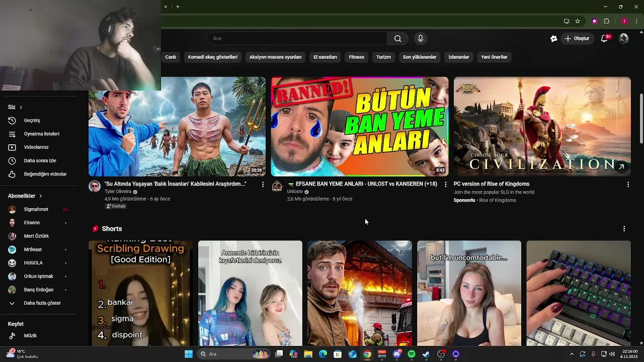Open the BÜTÜN BAN YEME ANLARI thumbnail
Screen dimensions: 644x362
click(x=360, y=126)
